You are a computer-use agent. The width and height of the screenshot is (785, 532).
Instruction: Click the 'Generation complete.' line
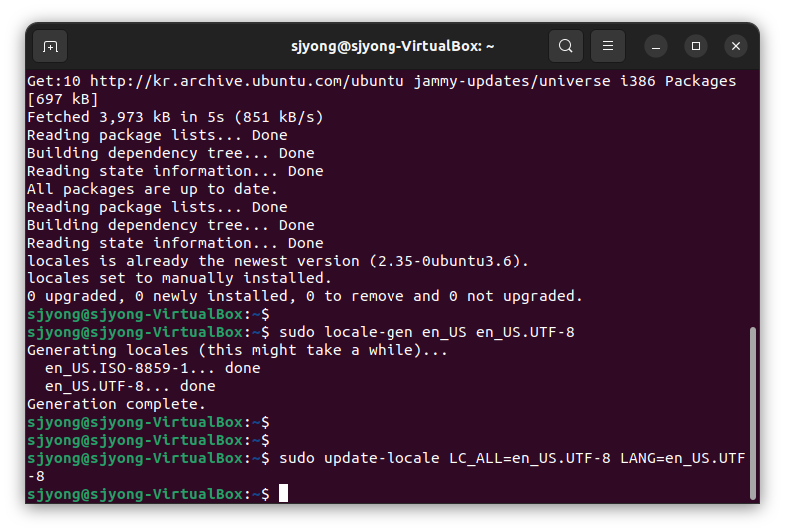point(116,405)
